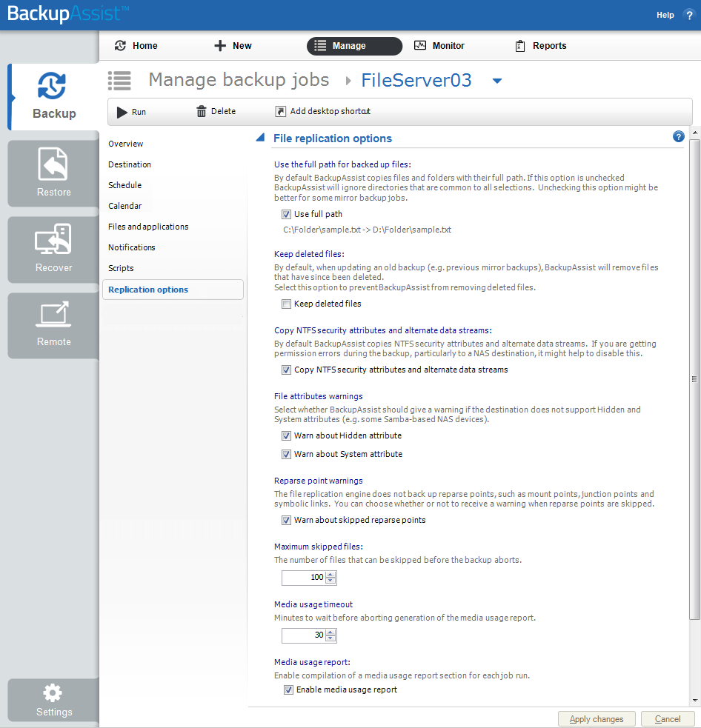Open the Scripts page
The width and height of the screenshot is (701, 728).
[x=121, y=268]
